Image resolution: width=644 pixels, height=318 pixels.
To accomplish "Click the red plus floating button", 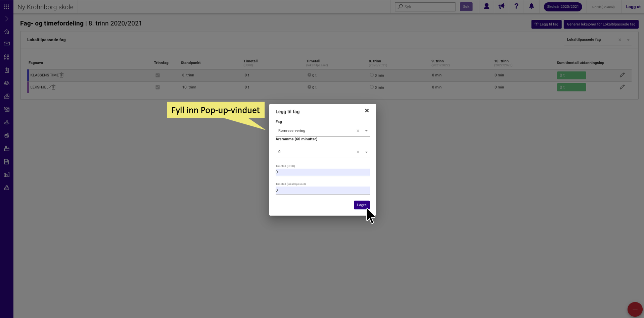I will (635, 309).
